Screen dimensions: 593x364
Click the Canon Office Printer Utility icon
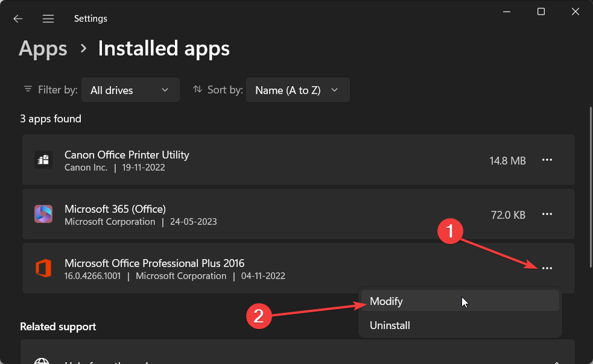click(x=43, y=160)
